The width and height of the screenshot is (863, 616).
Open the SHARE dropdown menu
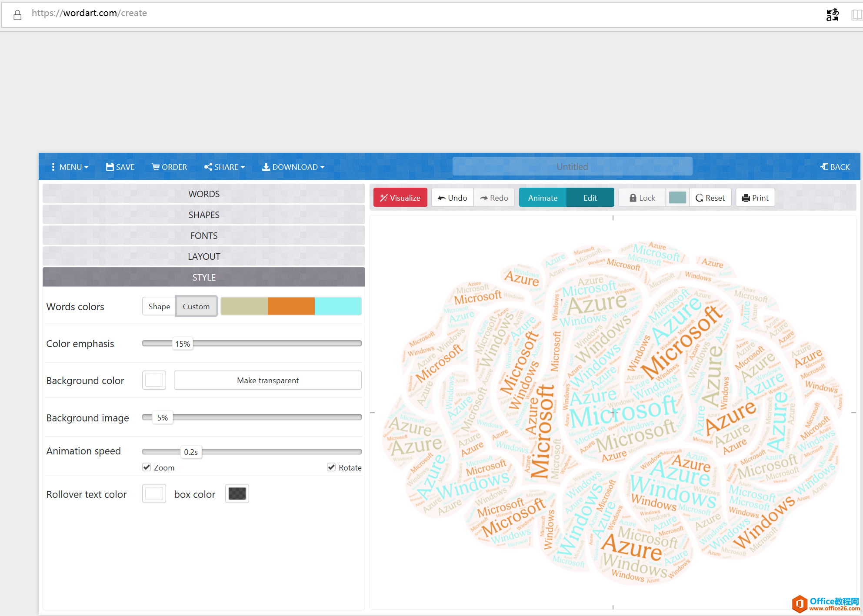225,166
